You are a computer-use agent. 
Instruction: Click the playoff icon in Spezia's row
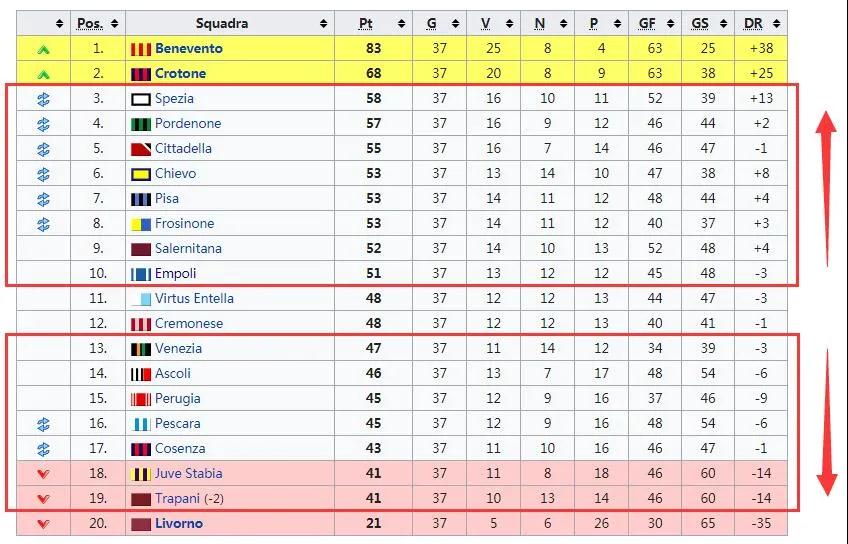[43, 99]
